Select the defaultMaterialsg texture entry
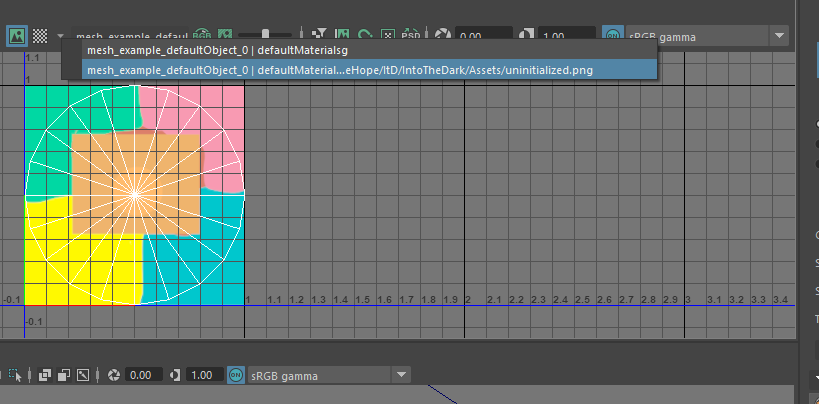 [x=369, y=51]
